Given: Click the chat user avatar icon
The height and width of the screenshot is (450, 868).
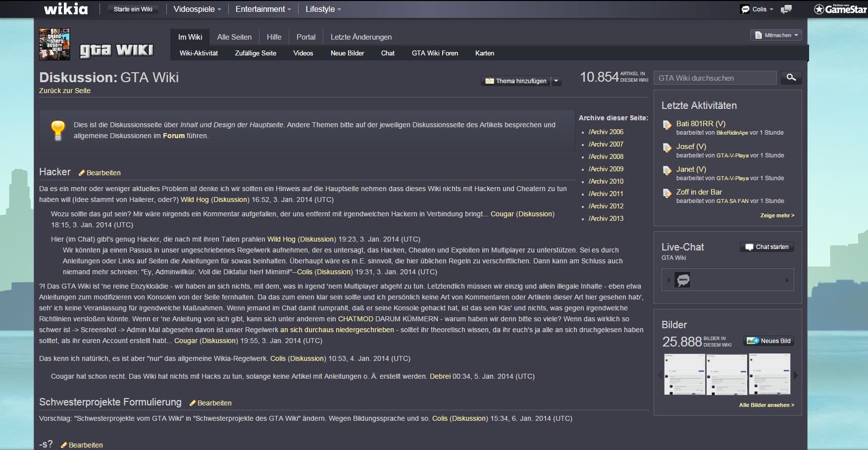Looking at the screenshot, I should point(683,280).
